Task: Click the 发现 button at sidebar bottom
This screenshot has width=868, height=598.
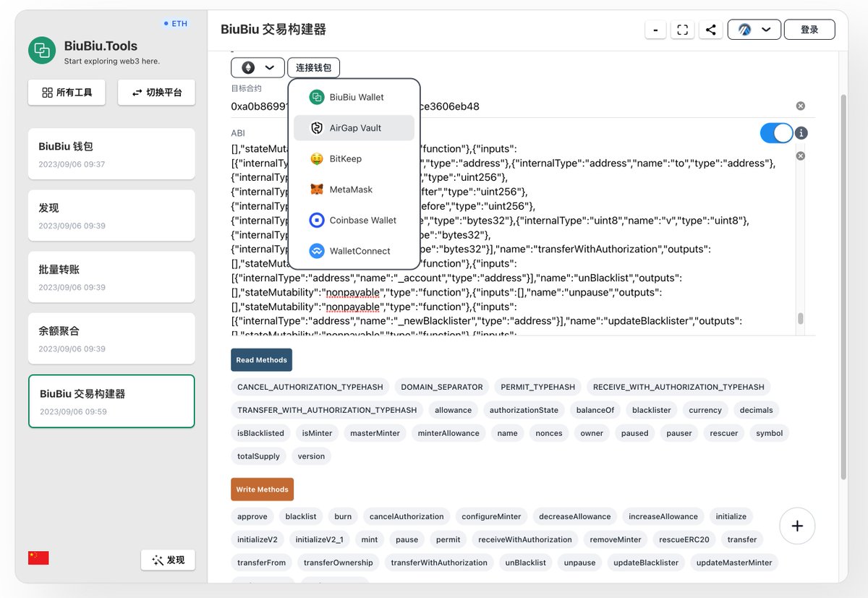Action: 168,560
